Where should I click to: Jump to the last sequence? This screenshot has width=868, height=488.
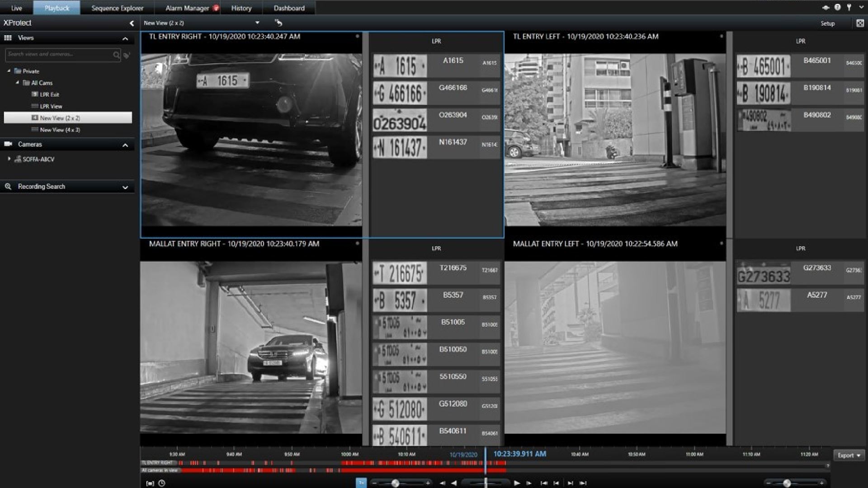[x=583, y=483]
